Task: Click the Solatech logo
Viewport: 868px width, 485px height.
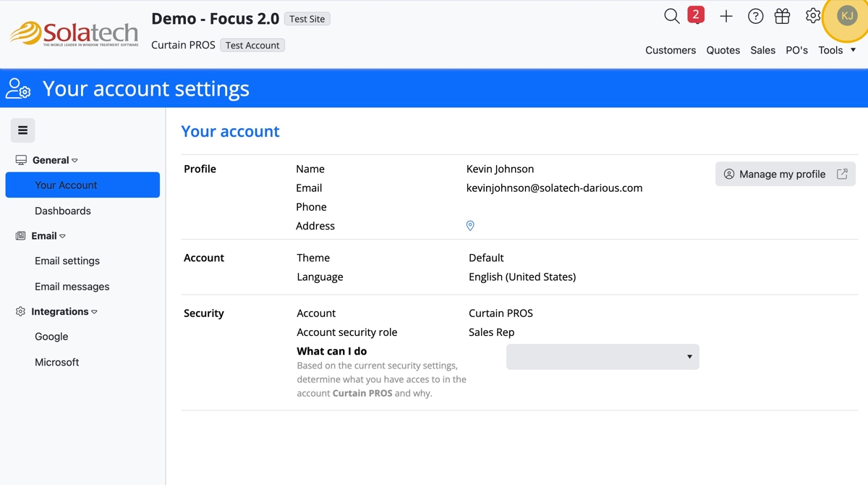Action: point(74,33)
